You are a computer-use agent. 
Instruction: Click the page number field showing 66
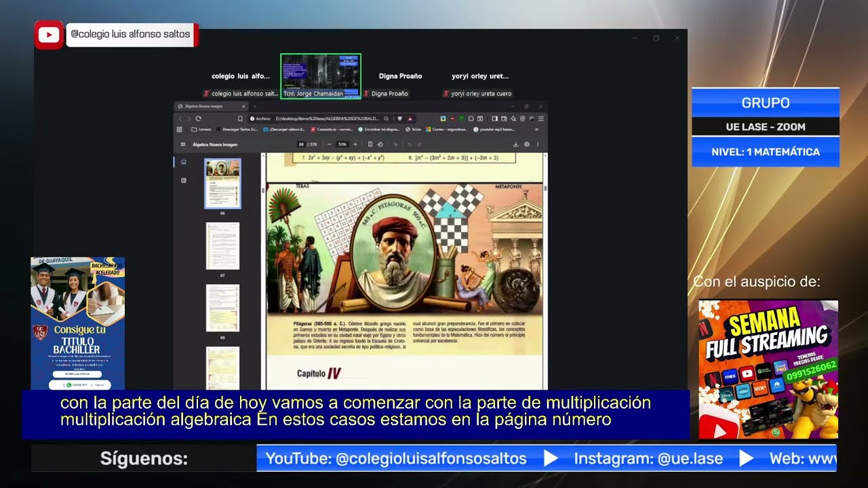[x=301, y=144]
